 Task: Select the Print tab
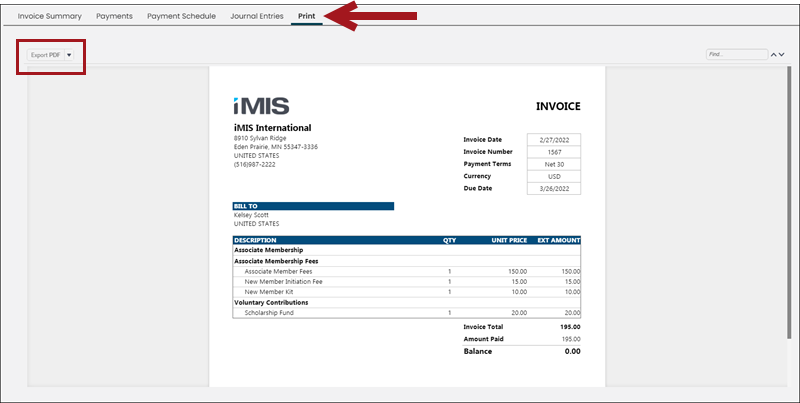307,16
